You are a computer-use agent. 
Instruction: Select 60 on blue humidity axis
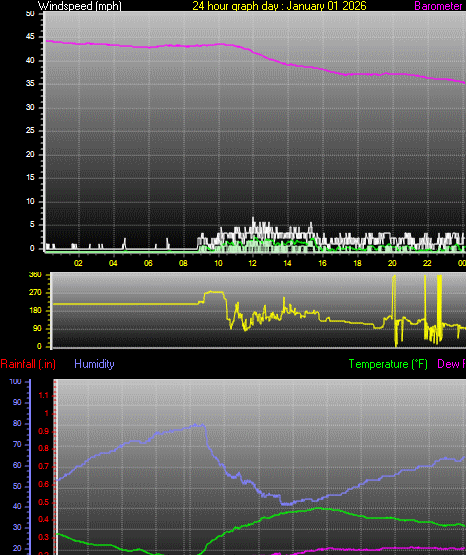pos(17,465)
